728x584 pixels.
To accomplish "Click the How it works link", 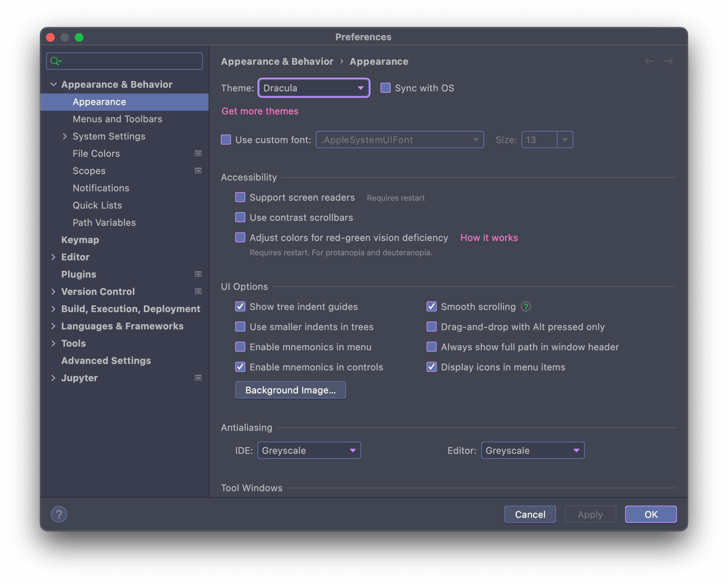I will click(x=489, y=238).
